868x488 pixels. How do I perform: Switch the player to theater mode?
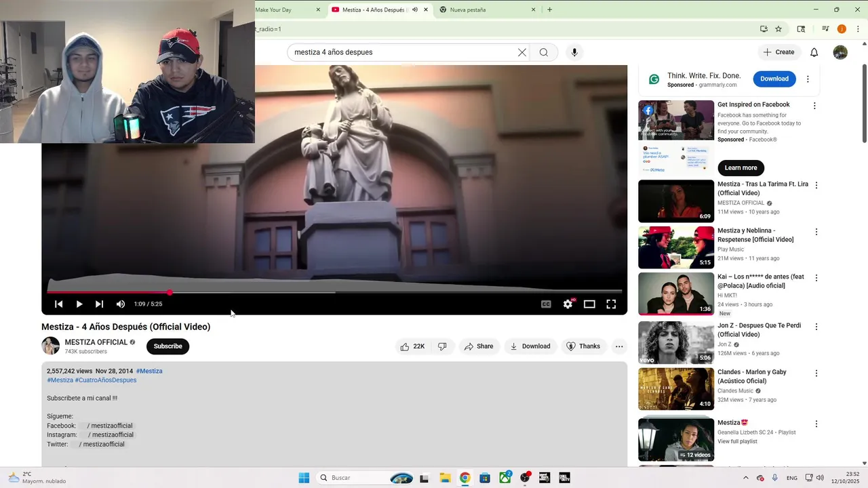(x=589, y=304)
